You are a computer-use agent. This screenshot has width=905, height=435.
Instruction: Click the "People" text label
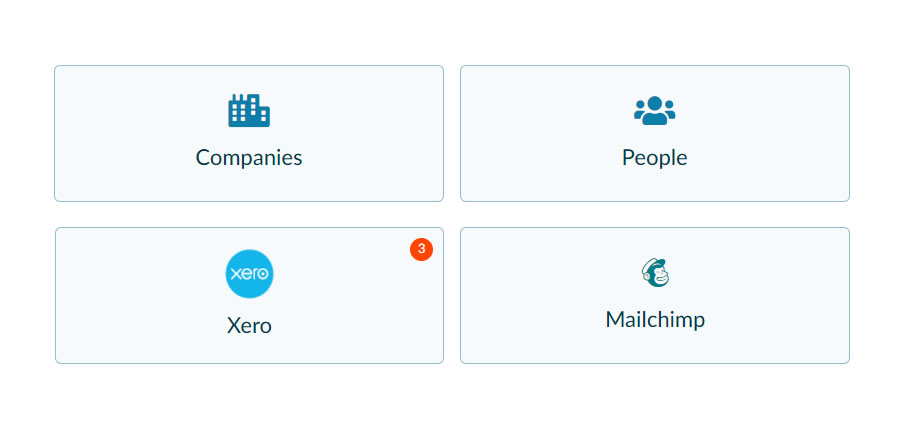tap(655, 158)
